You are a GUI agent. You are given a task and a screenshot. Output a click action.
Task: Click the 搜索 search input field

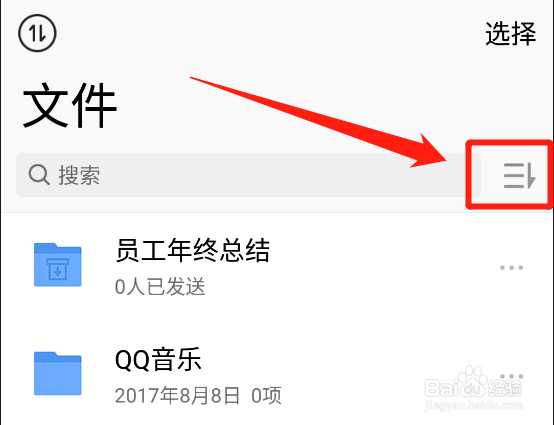(x=248, y=175)
